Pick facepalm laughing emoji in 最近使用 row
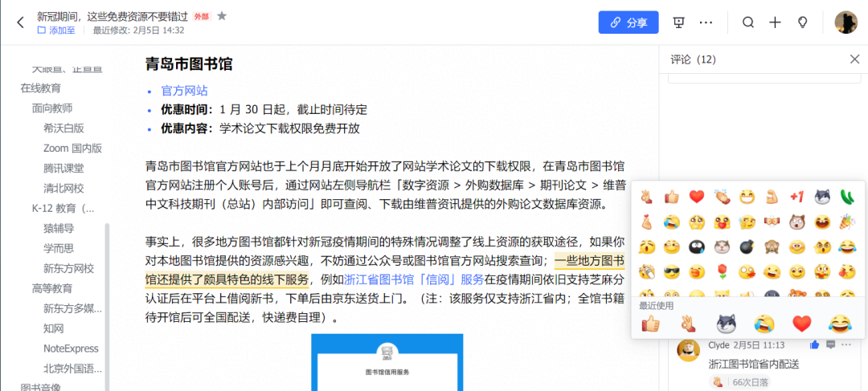868x391 pixels. (x=764, y=323)
